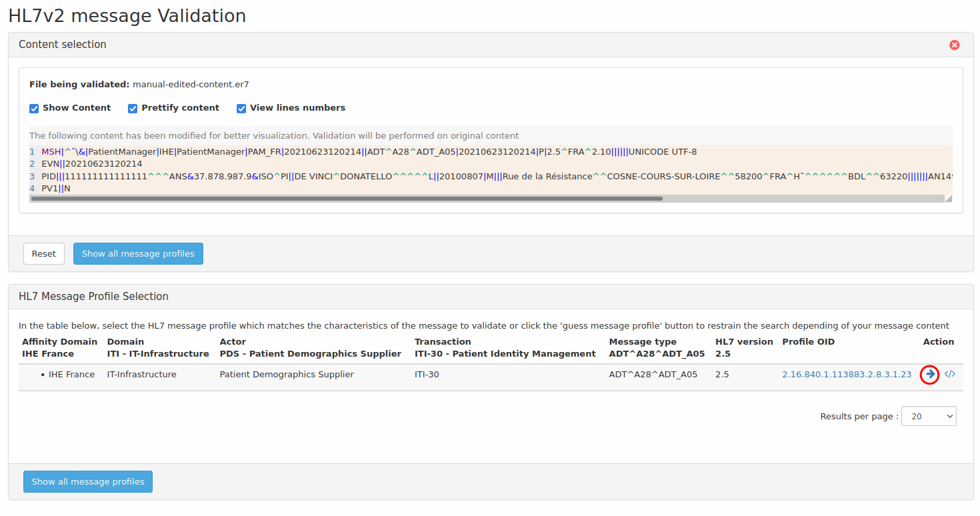Uncheck the Show Content checkbox
The height and width of the screenshot is (516, 980).
34,108
